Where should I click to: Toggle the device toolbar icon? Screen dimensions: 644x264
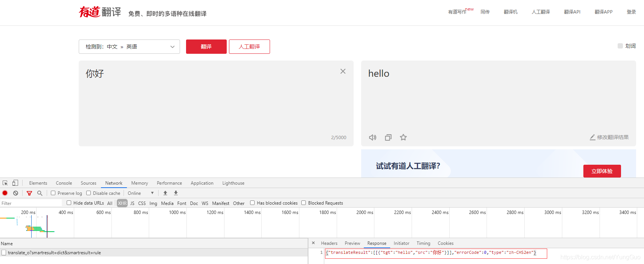(x=15, y=183)
